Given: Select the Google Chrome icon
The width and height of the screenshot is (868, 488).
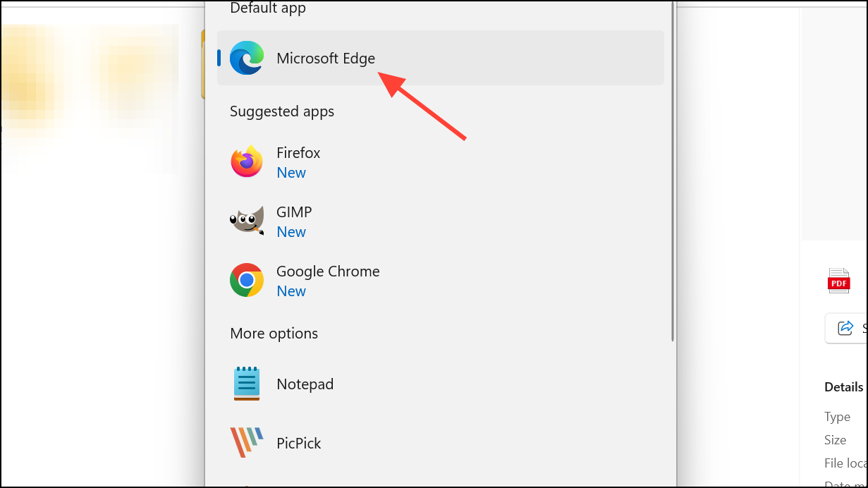Looking at the screenshot, I should (247, 281).
